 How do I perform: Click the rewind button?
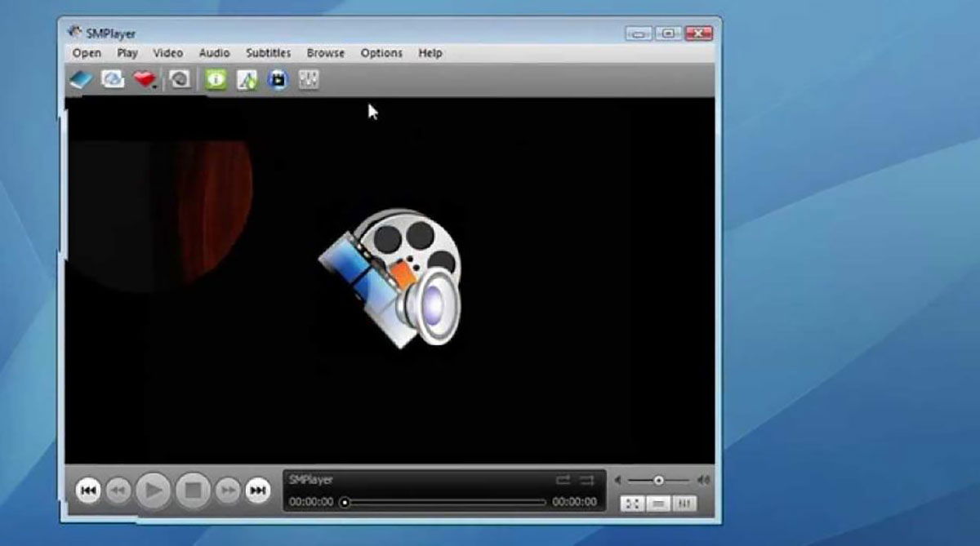pos(118,491)
